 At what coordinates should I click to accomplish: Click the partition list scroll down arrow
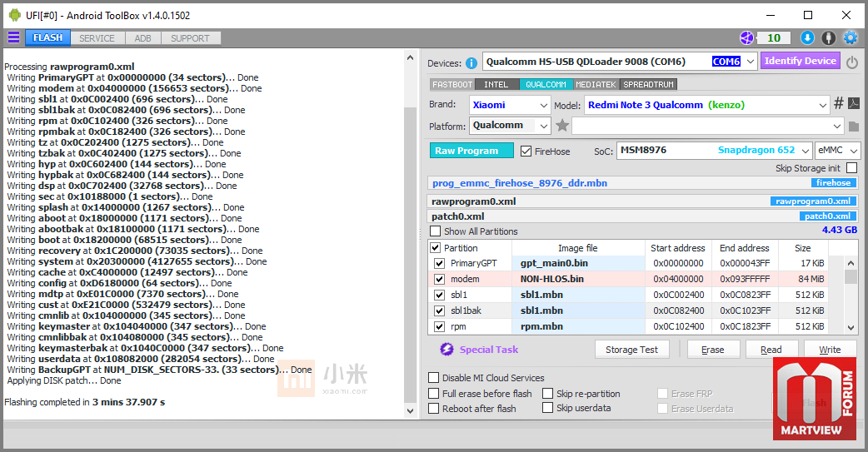coord(851,326)
